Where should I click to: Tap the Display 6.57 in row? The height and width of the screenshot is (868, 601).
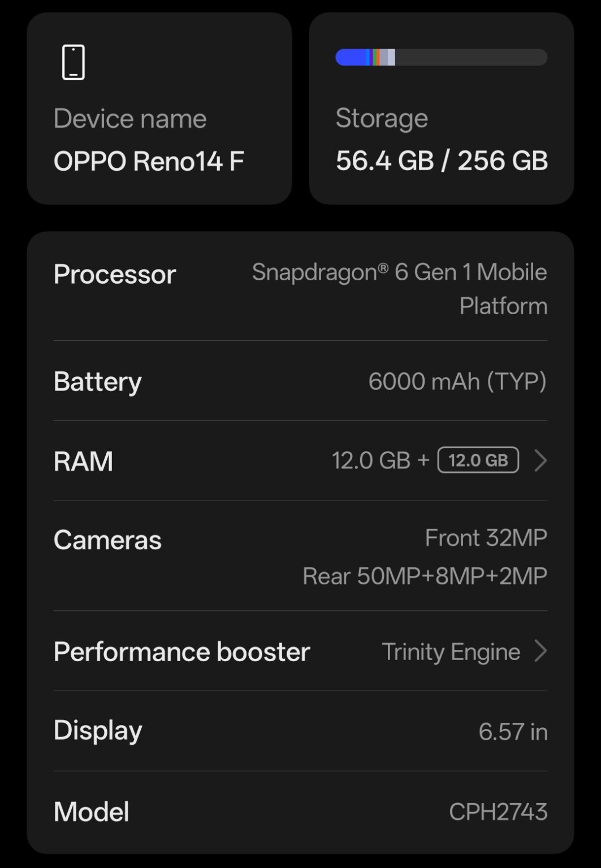[300, 731]
